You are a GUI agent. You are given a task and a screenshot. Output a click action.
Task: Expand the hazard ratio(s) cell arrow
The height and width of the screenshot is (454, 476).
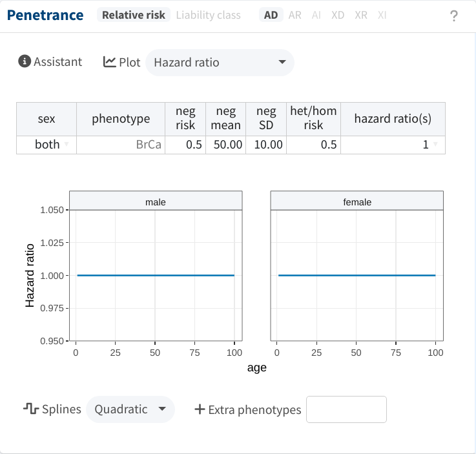tap(435, 145)
